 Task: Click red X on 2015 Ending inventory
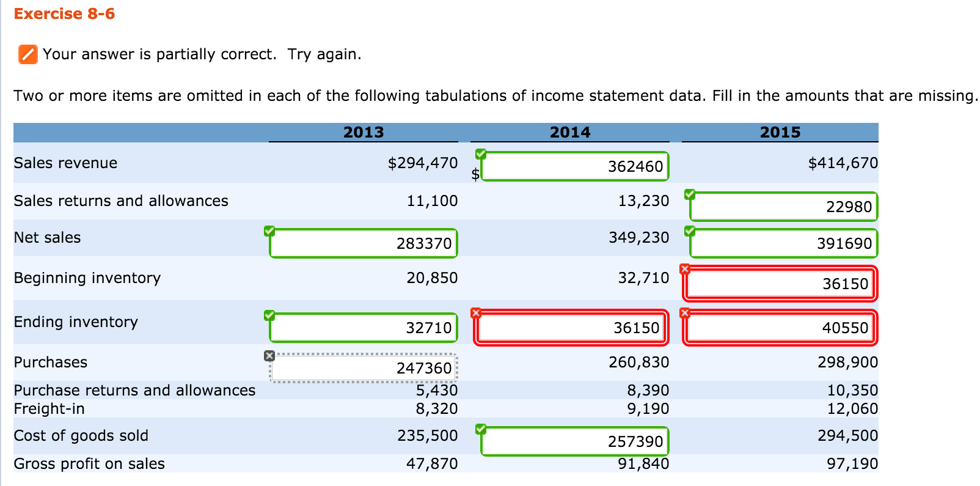click(x=684, y=313)
